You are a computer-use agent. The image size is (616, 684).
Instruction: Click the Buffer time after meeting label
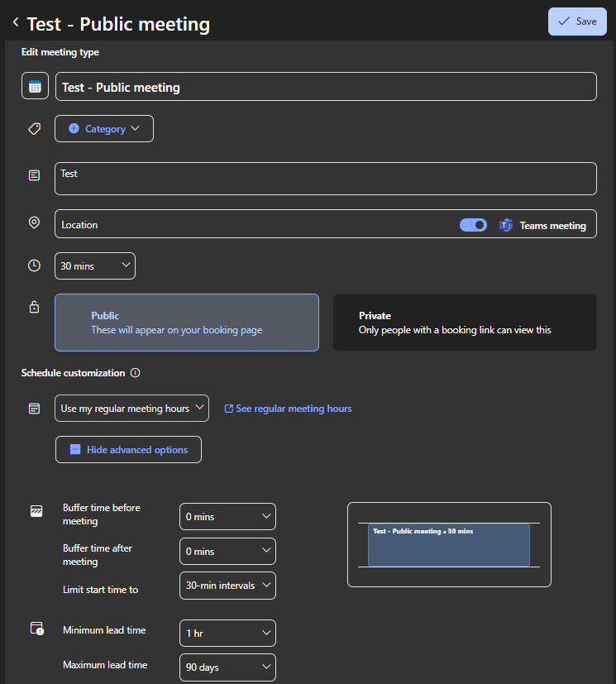pos(98,555)
